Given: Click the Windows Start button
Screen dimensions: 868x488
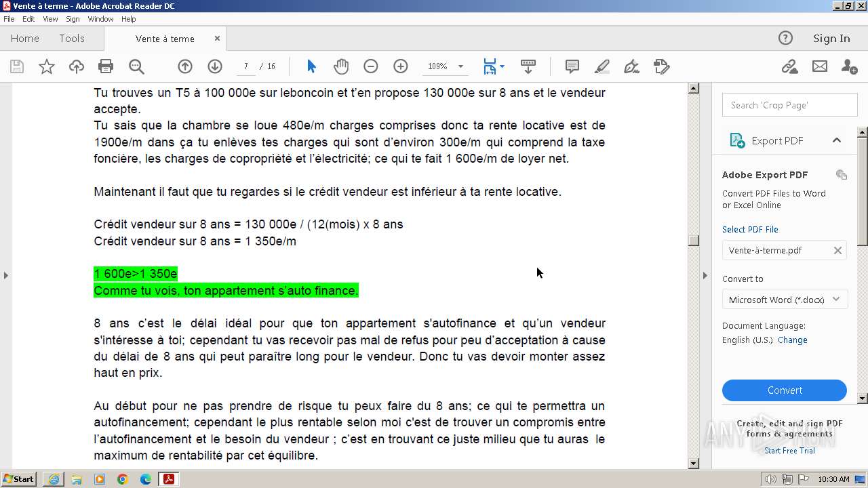Looking at the screenshot, I should pos(19,479).
